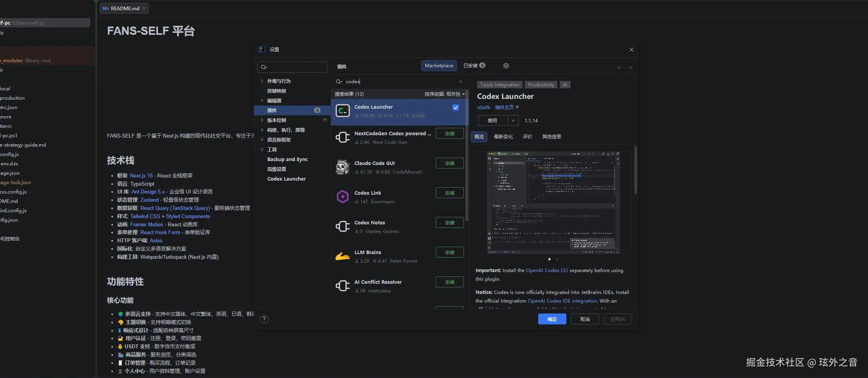Clear the codex plugin search text
The image size is (868, 378).
461,82
